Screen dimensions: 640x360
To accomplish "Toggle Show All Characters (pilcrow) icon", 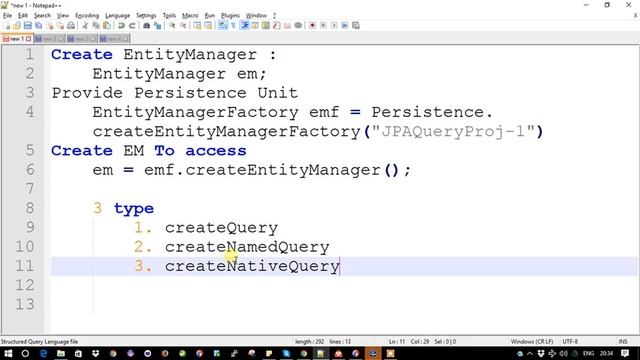I will [233, 26].
